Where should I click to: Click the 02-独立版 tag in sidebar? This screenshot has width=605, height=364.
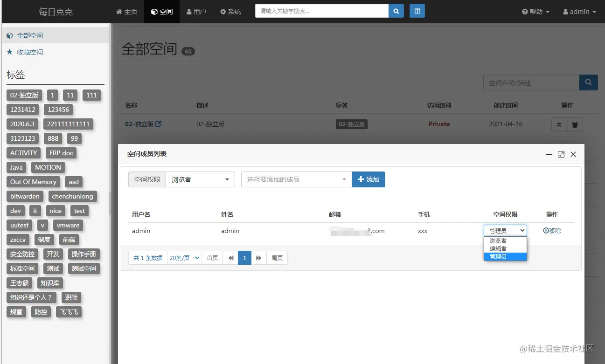click(24, 95)
